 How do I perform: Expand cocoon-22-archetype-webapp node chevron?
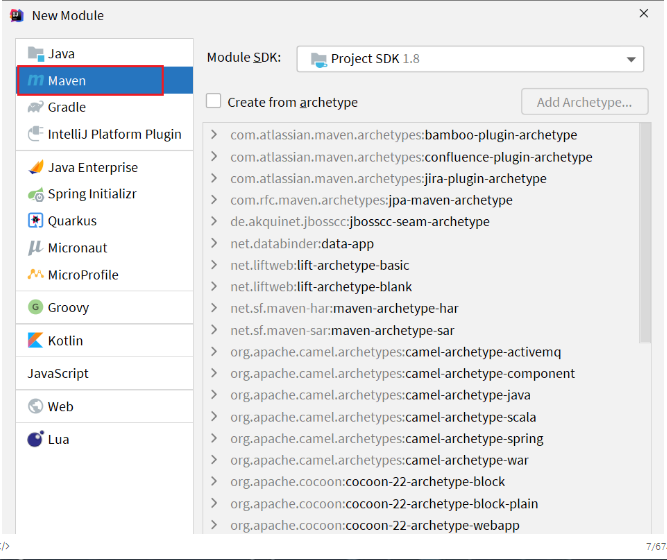[214, 525]
